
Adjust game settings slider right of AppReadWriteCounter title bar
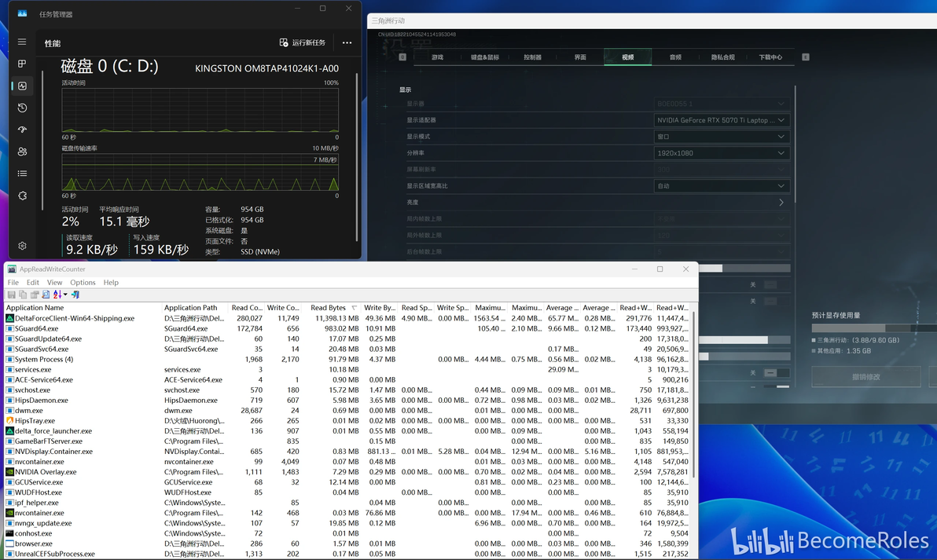coord(744,269)
